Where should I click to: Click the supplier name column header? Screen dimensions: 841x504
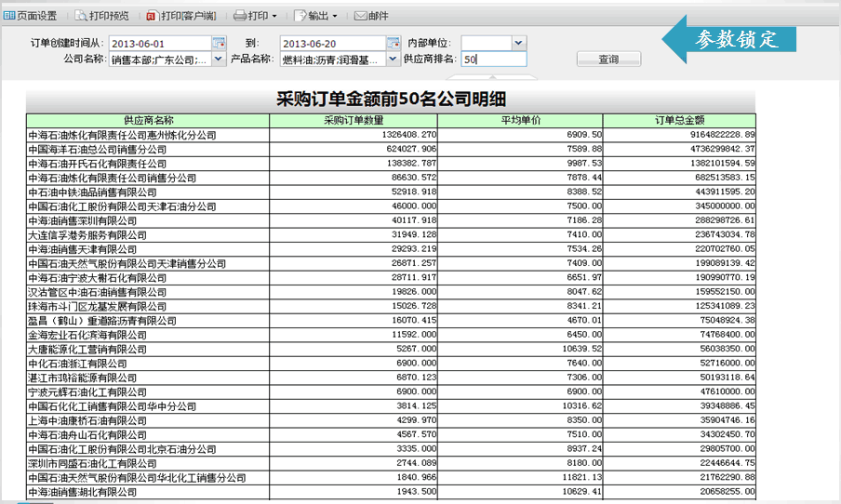[x=148, y=121]
